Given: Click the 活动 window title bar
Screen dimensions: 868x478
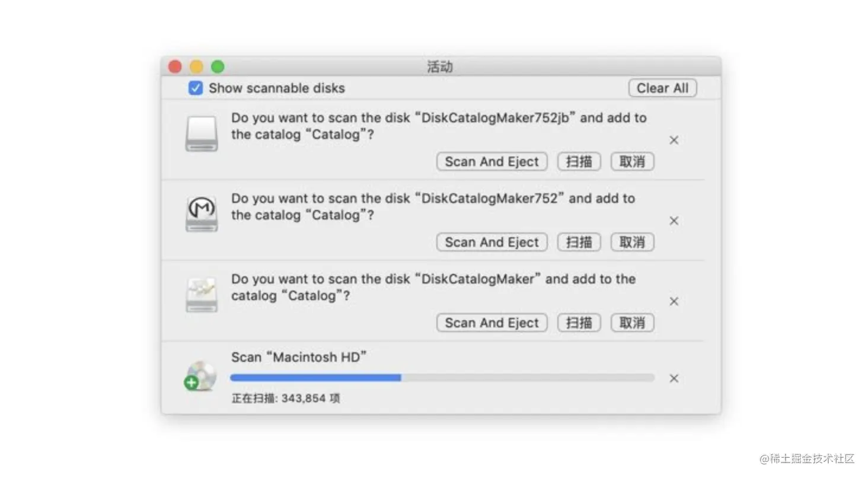Looking at the screenshot, I should (x=440, y=66).
